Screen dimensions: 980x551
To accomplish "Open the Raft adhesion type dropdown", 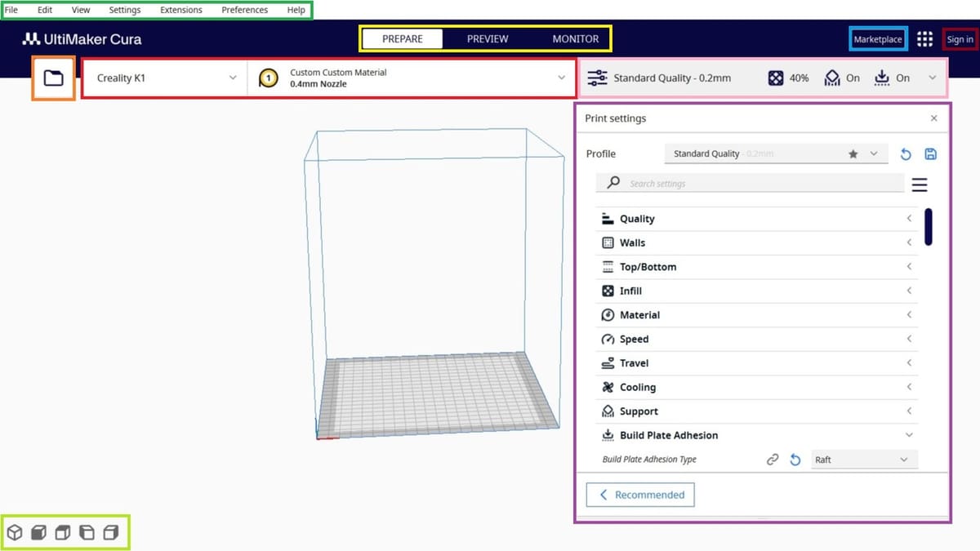I will coord(865,460).
